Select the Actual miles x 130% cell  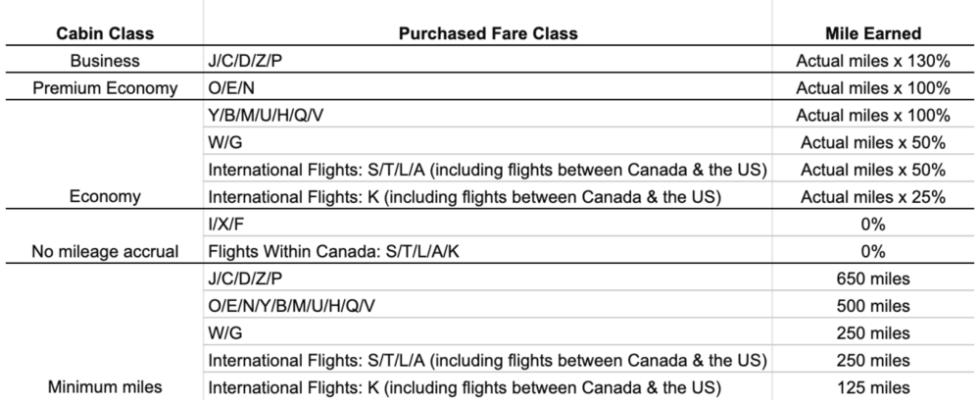pyautogui.click(x=873, y=60)
